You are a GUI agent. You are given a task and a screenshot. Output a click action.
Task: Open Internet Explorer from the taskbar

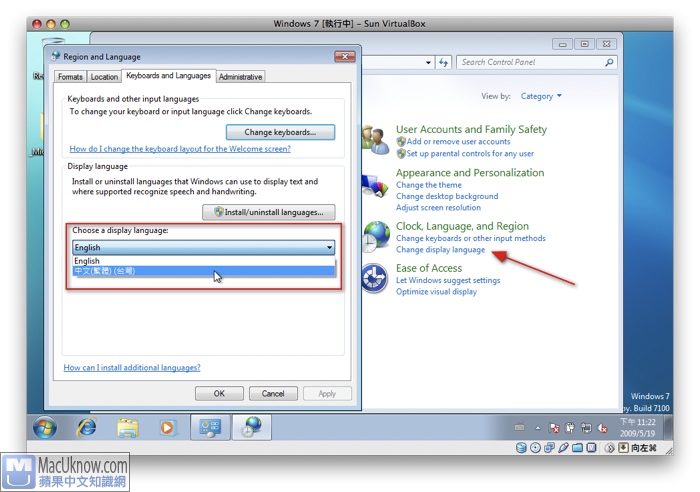[87, 428]
